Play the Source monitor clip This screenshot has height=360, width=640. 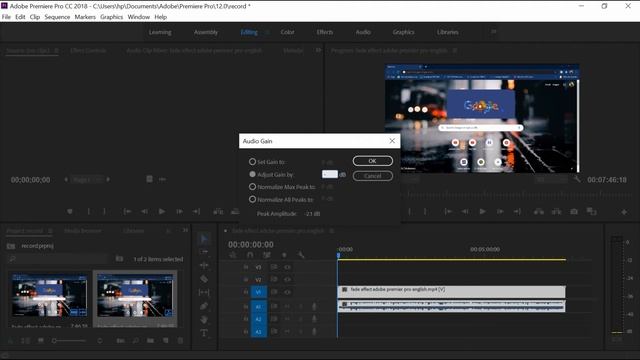point(162,211)
